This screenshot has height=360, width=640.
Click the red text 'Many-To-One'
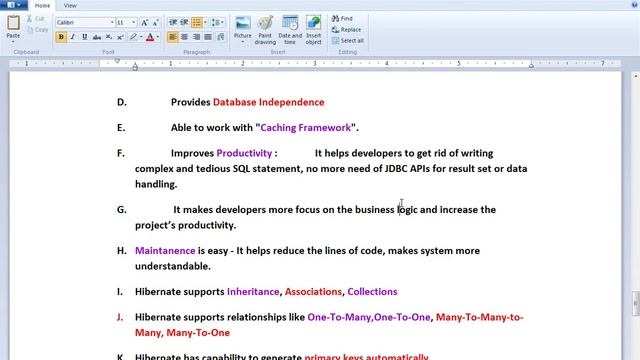pyautogui.click(x=198, y=333)
